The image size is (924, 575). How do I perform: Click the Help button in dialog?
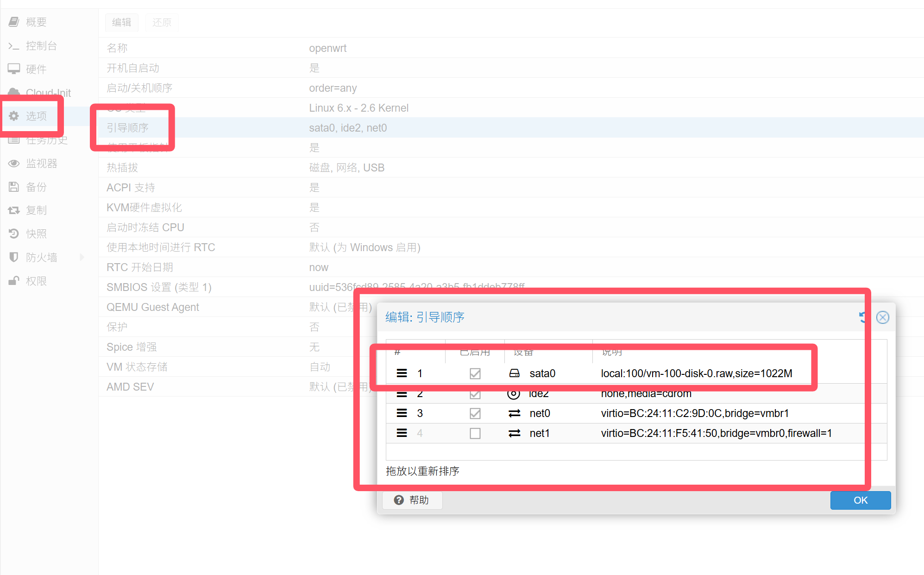pyautogui.click(x=412, y=500)
